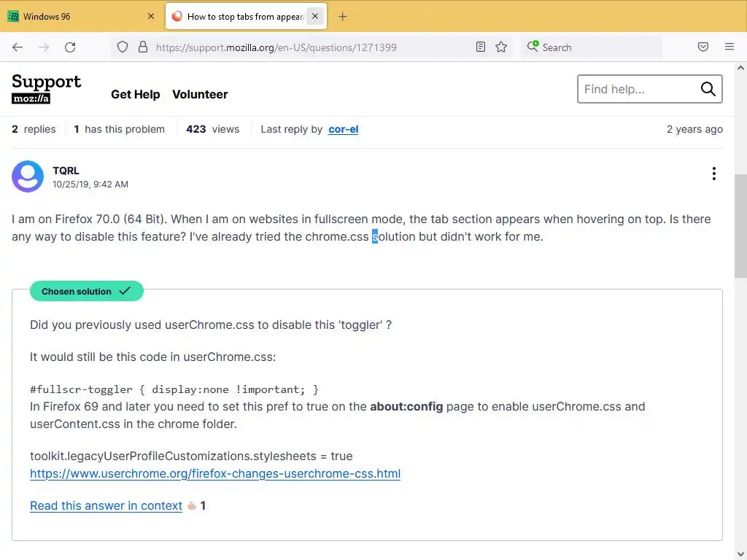Save page to Pocket
Screen dimensions: 747x560
703,47
